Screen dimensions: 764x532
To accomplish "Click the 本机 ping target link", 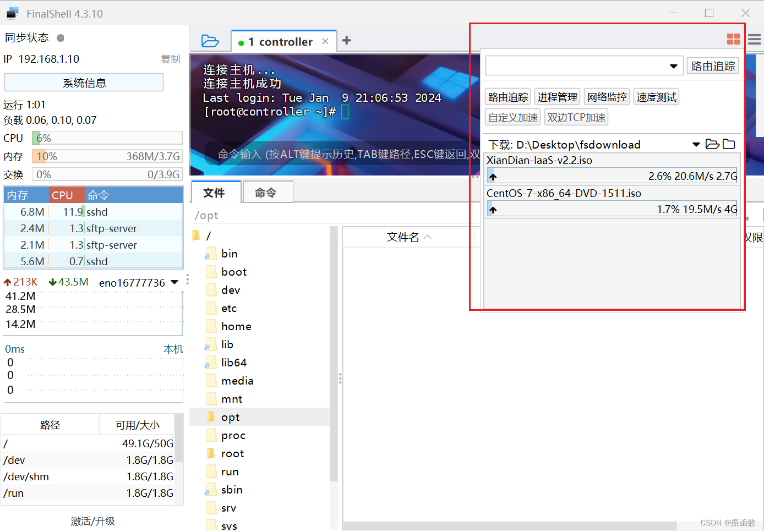I will (x=173, y=349).
